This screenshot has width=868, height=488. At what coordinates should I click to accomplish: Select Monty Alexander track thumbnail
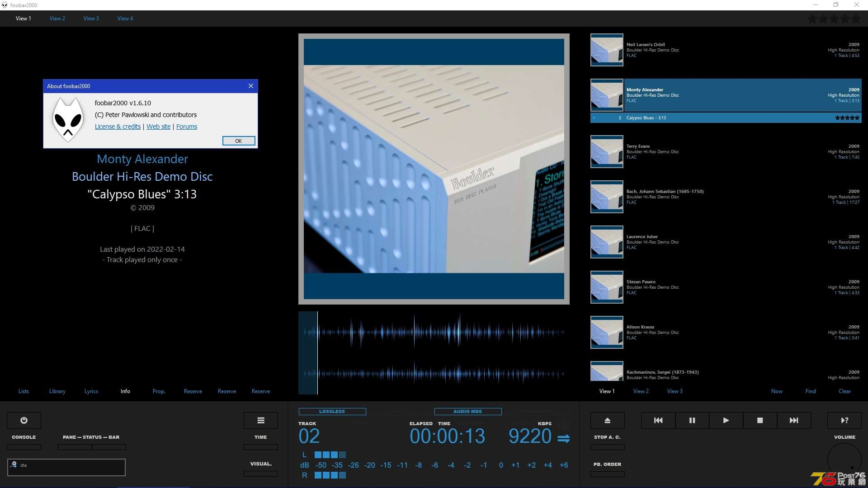[606, 95]
